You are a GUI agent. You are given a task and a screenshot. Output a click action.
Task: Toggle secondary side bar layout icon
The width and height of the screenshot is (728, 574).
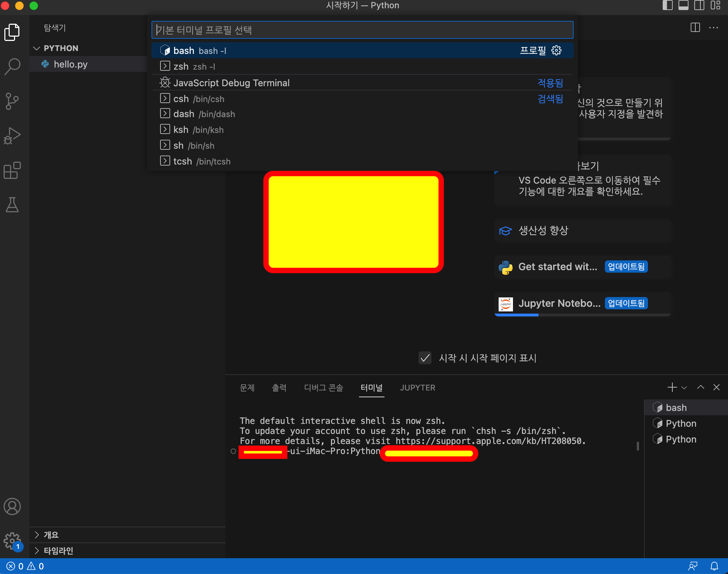coord(699,5)
